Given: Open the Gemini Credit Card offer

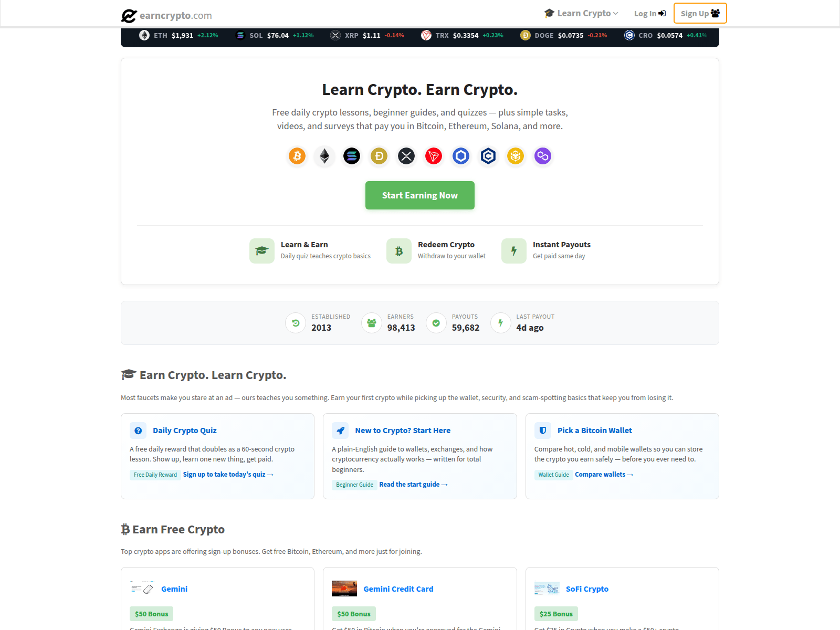Looking at the screenshot, I should (398, 589).
